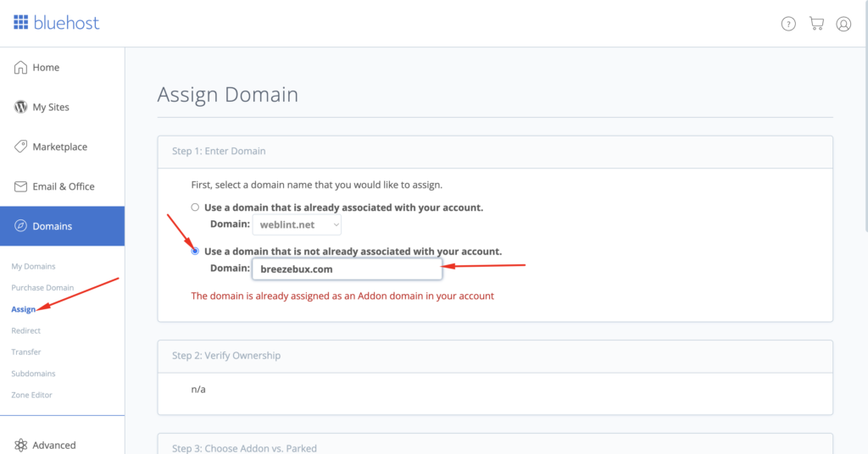
Task: Click the Advanced atom icon
Action: (20, 446)
